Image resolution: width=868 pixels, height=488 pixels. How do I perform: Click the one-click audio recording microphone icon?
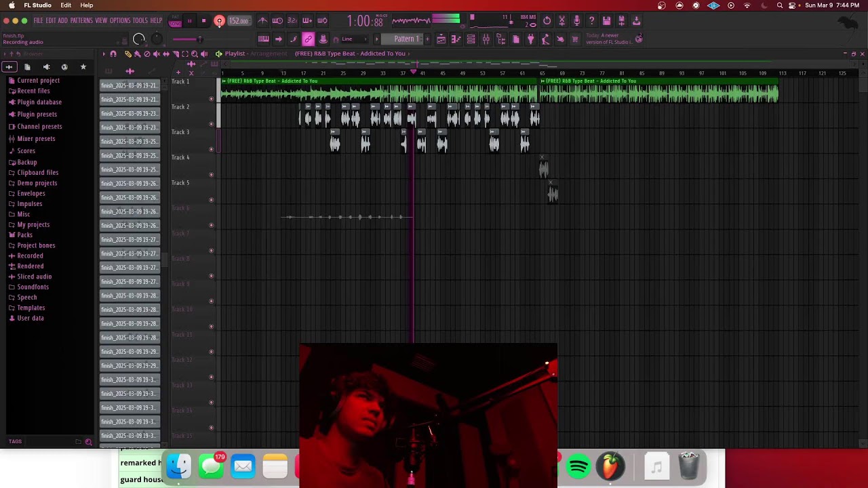(x=576, y=21)
